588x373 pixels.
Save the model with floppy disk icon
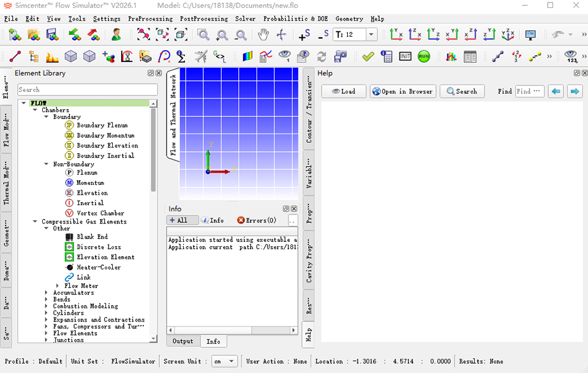(52, 35)
